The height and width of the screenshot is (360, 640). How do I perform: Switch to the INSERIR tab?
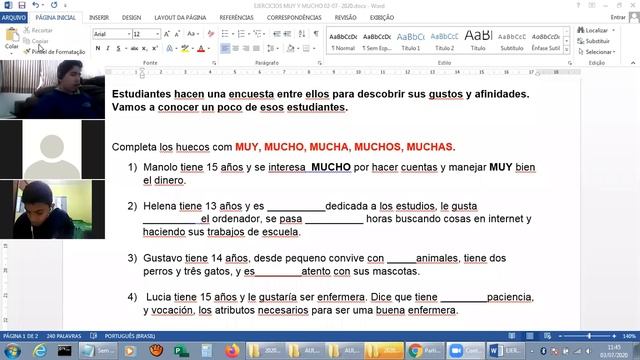(99, 18)
